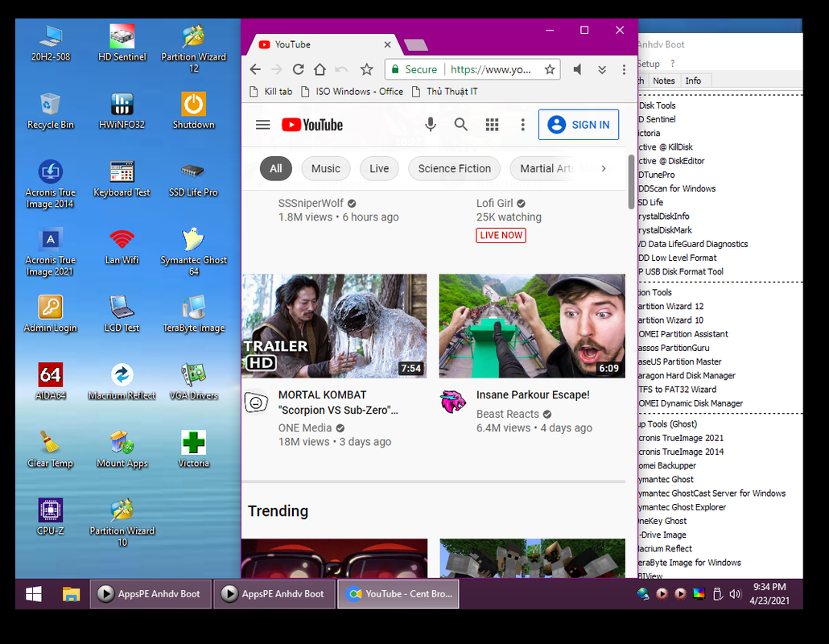Open Insane Parkour Escape thumbnail
Screen dimensions: 829x644
pos(532,326)
